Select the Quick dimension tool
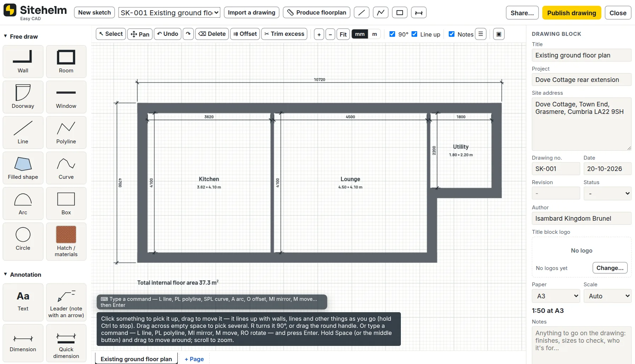The image size is (635, 364). click(x=66, y=343)
